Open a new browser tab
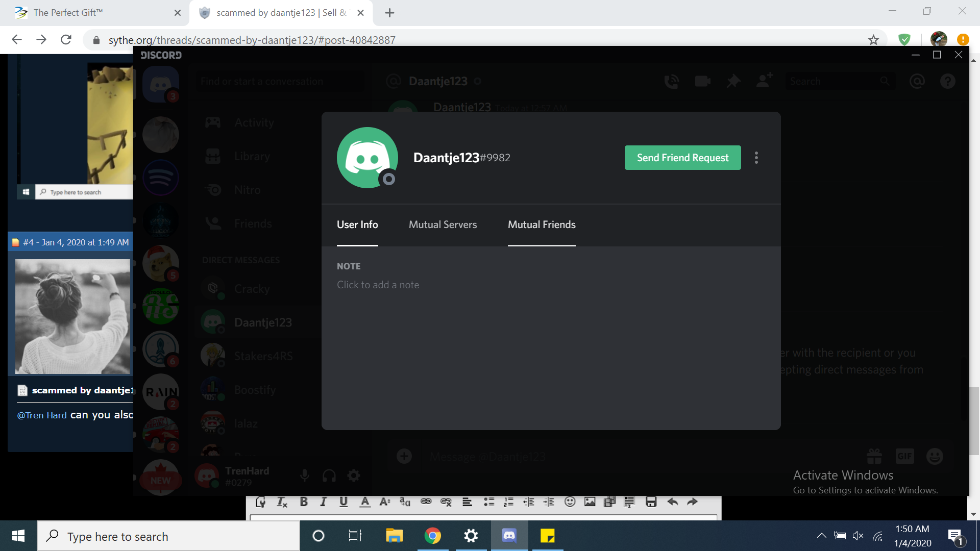The image size is (980, 551). (x=389, y=13)
